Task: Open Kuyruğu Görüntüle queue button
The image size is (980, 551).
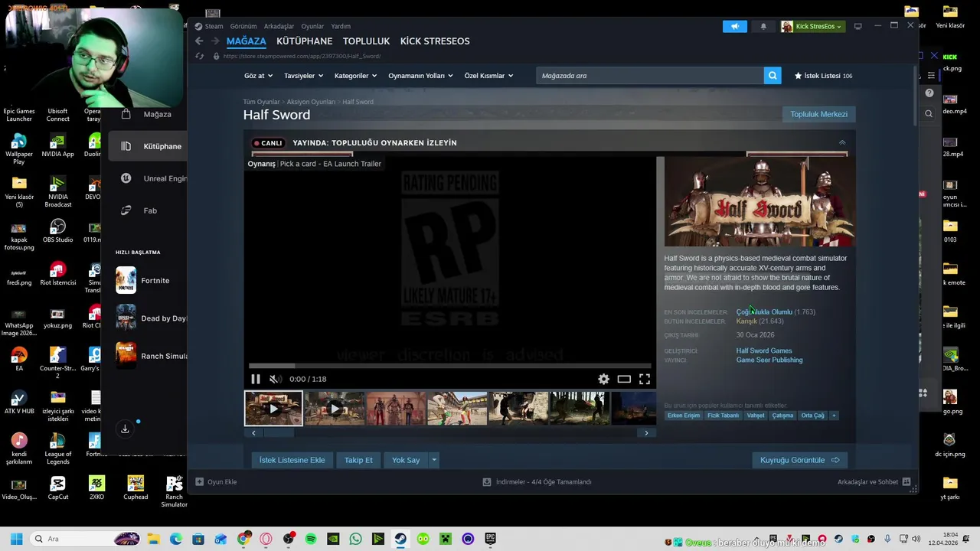Action: tap(799, 460)
